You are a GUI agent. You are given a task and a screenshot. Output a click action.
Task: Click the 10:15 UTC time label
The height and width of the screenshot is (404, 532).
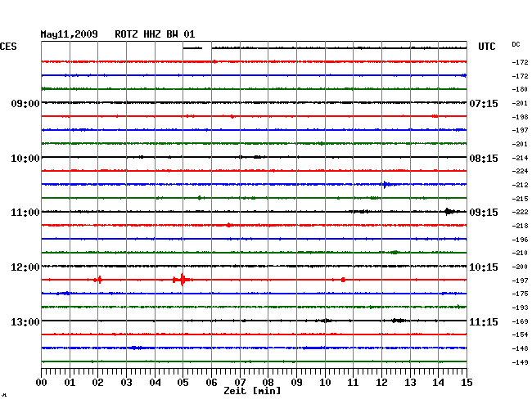click(484, 267)
